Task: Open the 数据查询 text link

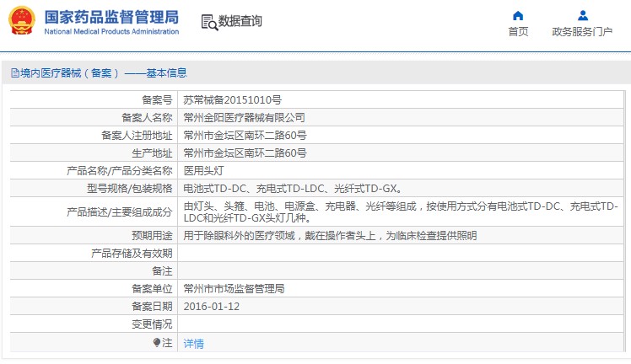Action: (x=240, y=22)
